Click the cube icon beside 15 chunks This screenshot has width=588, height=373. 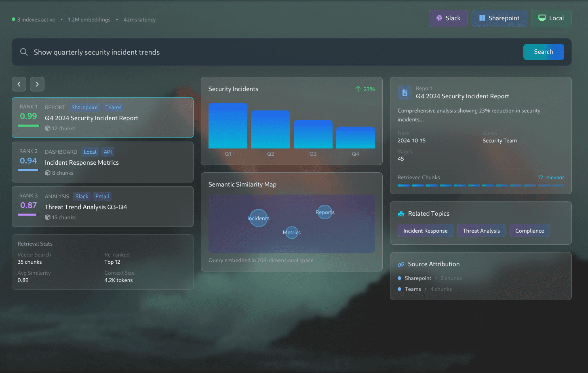pos(48,217)
